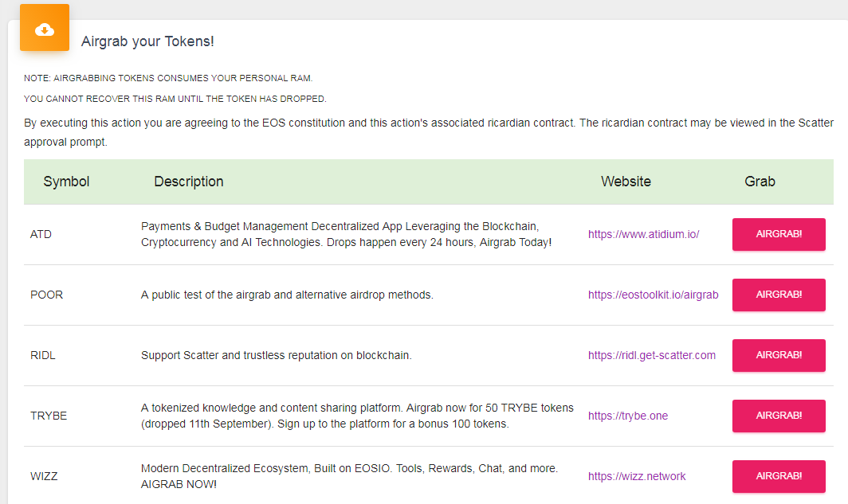Airgrab the RIDL token
848x504 pixels.
[x=779, y=355]
